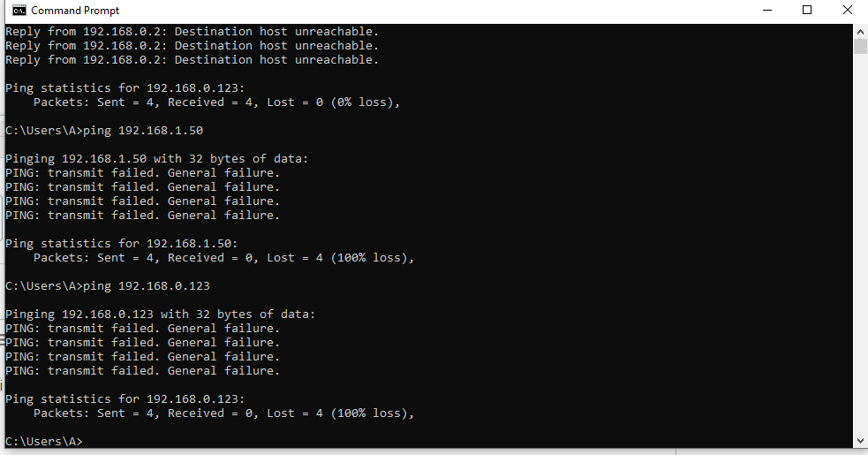Click the 'ping 192.168.0.123' command line
The width and height of the screenshot is (868, 455).
click(x=108, y=286)
